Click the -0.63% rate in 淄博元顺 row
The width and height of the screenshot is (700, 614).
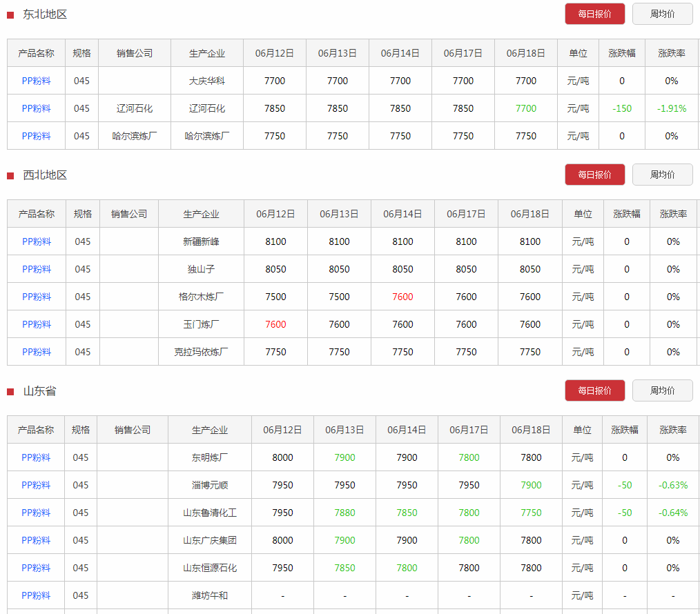click(x=673, y=485)
